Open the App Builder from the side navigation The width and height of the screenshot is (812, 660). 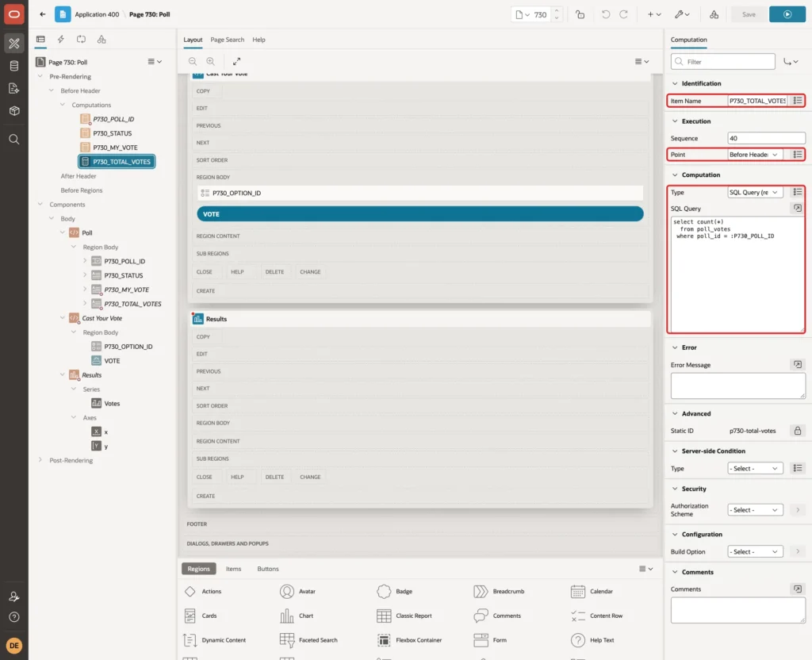[14, 44]
